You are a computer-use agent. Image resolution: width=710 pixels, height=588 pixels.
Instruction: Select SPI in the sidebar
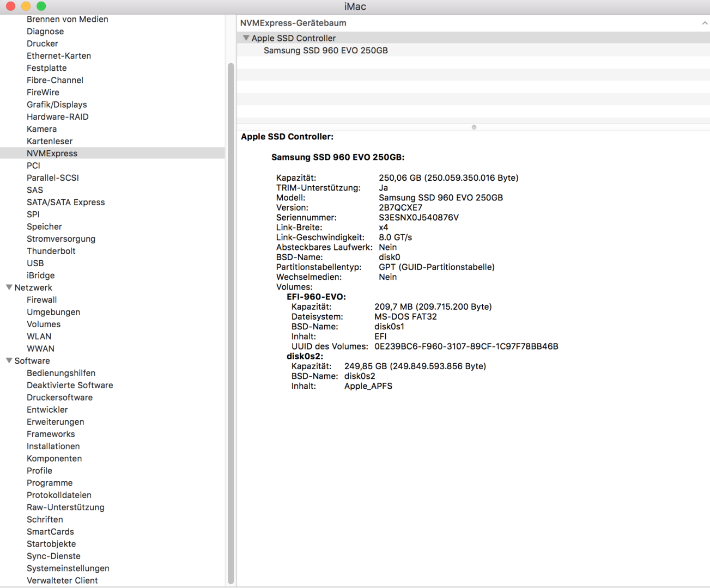[x=33, y=215]
